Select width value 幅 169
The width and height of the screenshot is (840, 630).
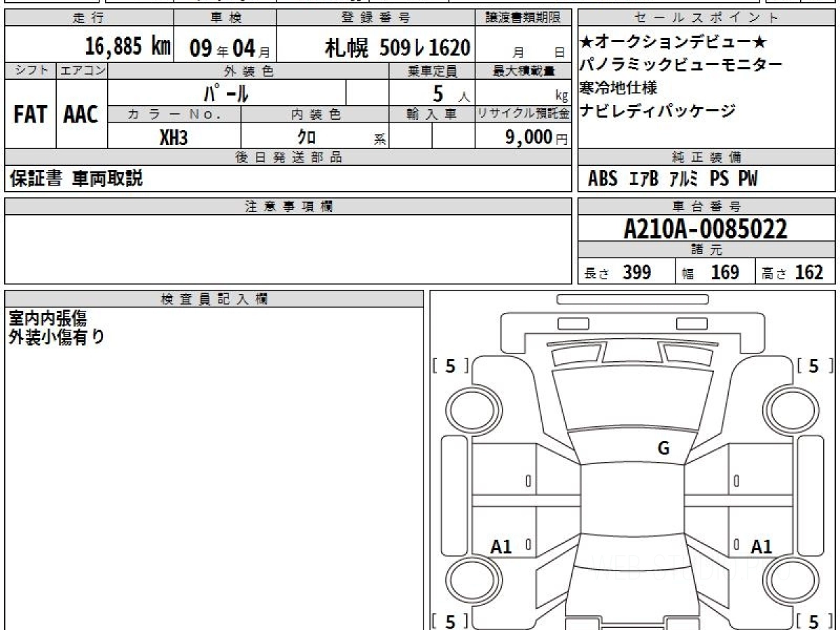click(710, 272)
